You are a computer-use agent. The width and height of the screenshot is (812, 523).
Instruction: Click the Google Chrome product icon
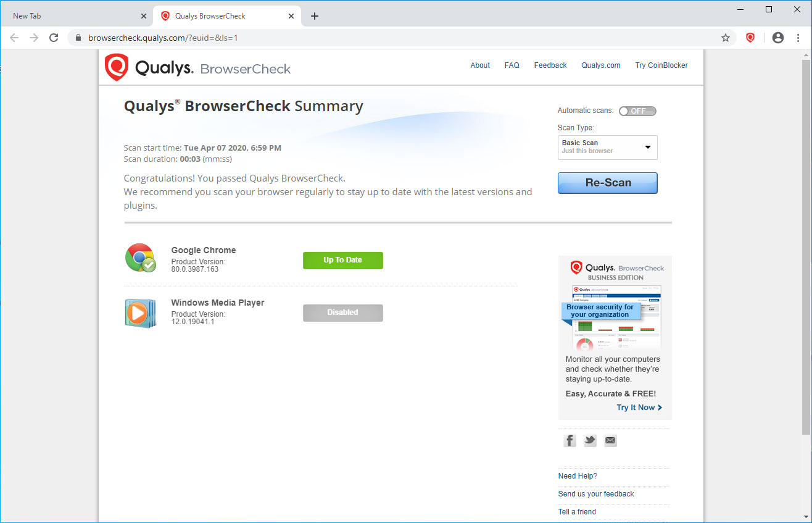[141, 258]
